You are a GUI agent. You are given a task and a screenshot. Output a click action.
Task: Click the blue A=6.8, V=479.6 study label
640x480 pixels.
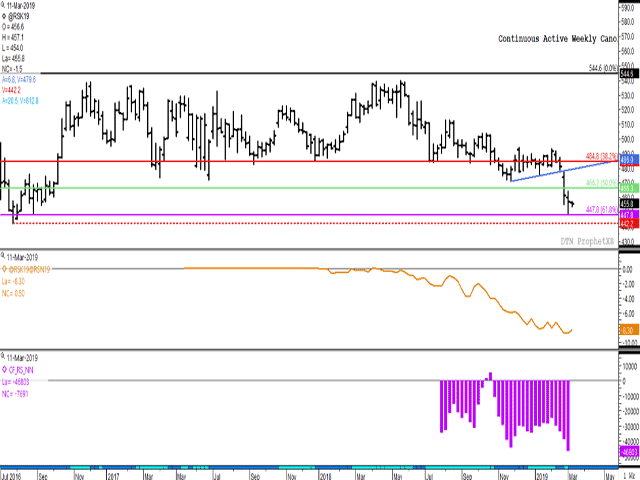point(19,80)
